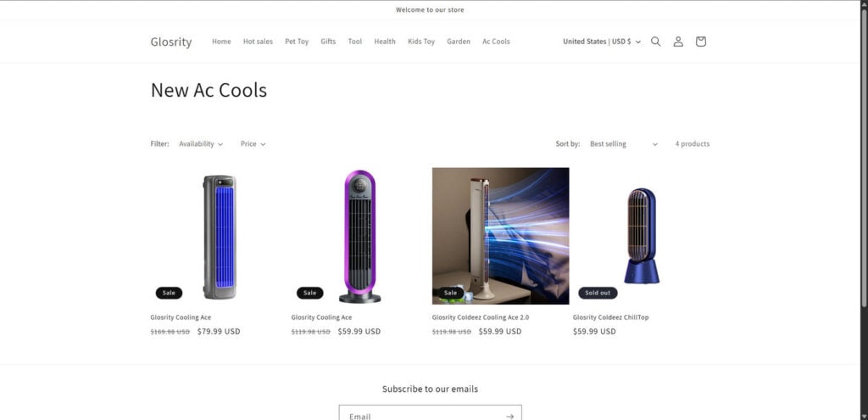Expand the Price filter
Screen dimensions: 868x420
click(253, 144)
